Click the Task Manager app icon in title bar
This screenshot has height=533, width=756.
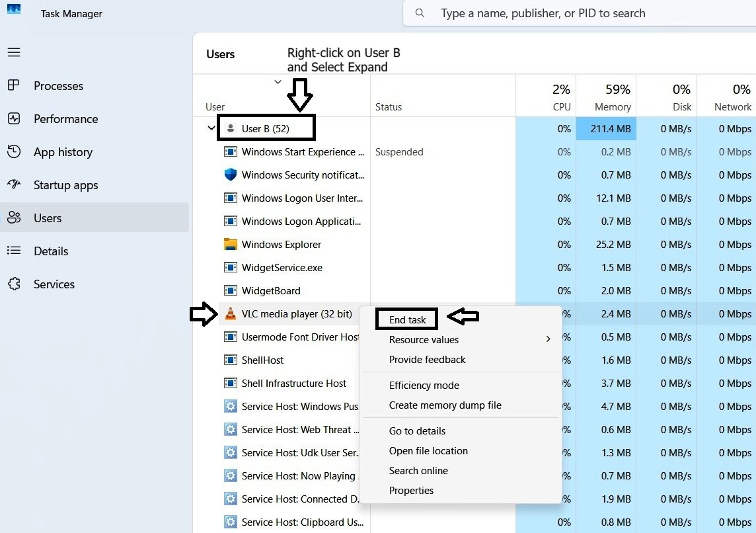tap(13, 9)
